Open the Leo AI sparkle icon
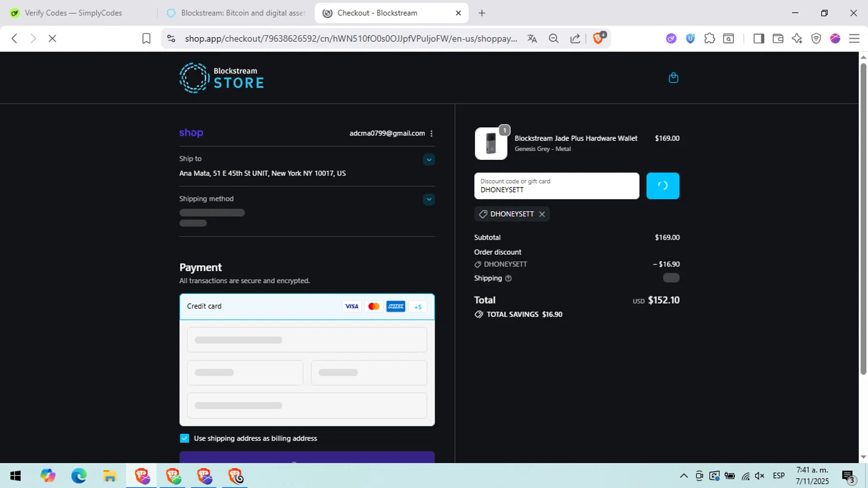This screenshot has height=488, width=868. (797, 38)
